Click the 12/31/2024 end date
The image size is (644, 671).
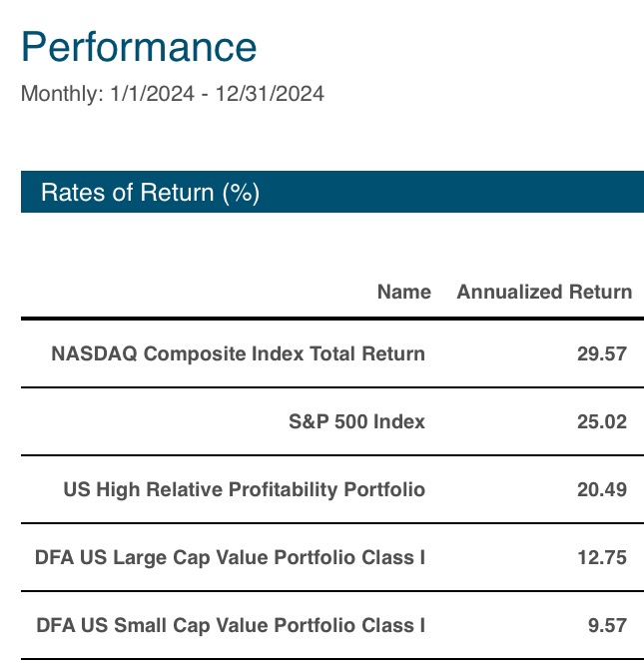(x=270, y=94)
